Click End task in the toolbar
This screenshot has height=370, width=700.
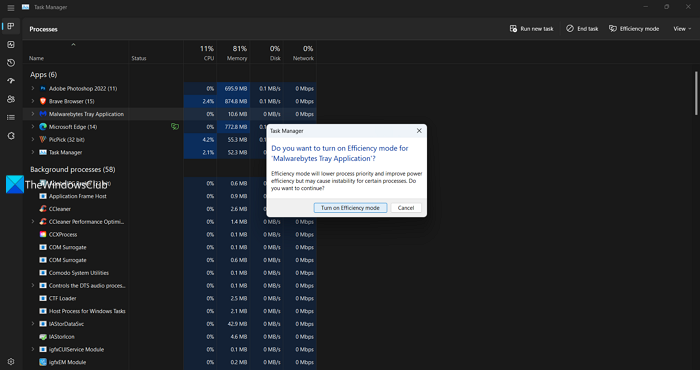(582, 29)
